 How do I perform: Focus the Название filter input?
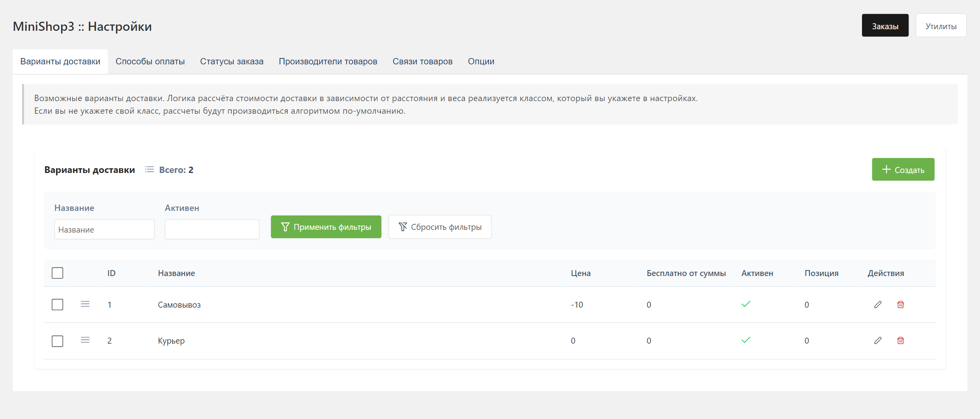104,229
